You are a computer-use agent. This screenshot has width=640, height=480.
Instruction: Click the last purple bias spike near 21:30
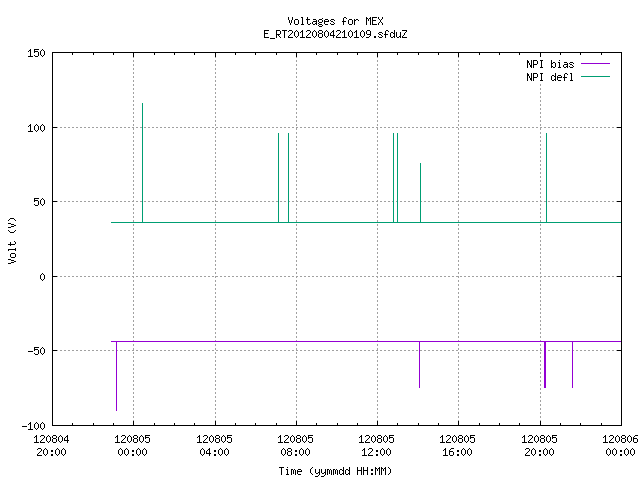[572, 364]
